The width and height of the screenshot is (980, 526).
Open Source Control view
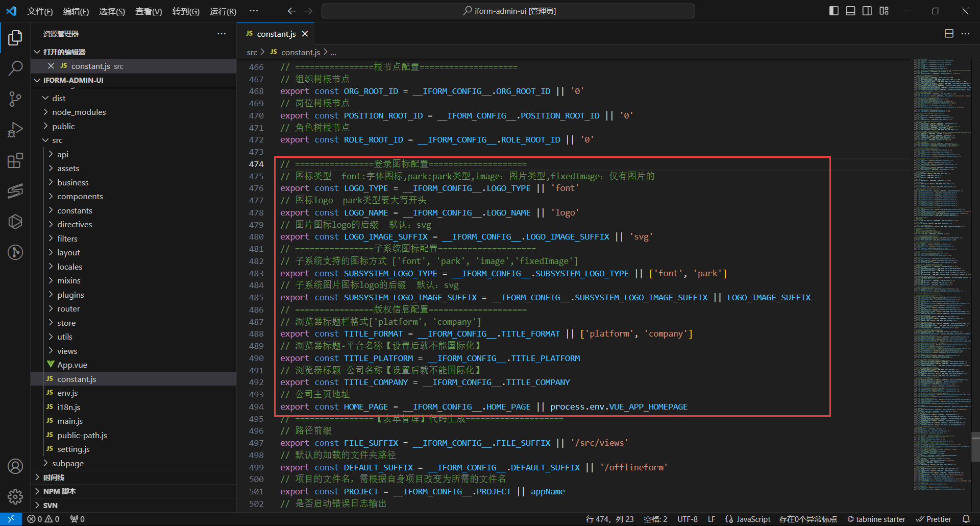coord(15,99)
